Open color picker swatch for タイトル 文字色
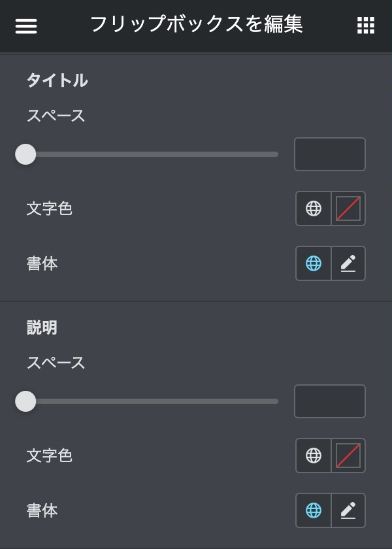The height and width of the screenshot is (549, 392). (x=348, y=208)
